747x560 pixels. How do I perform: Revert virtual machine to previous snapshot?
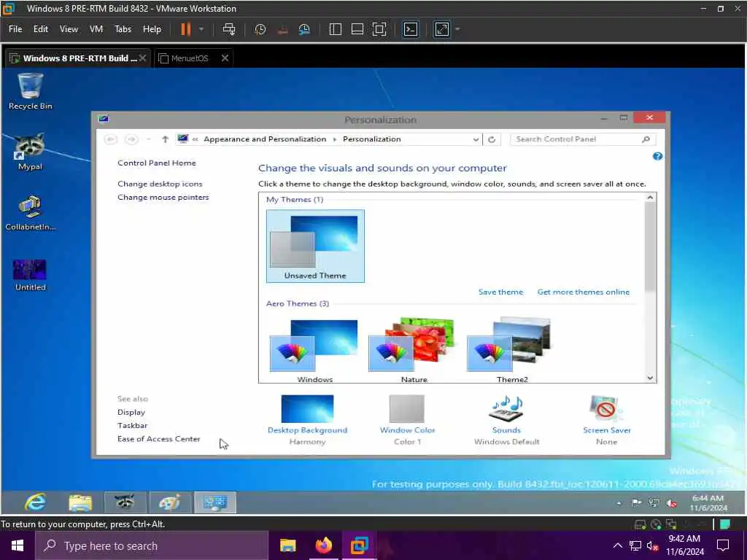[282, 29]
